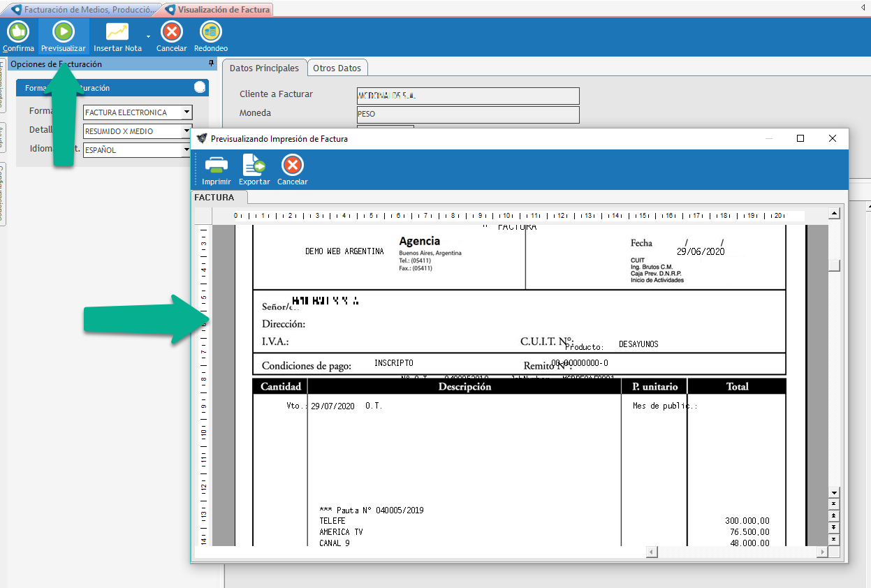Click the Previsualizar play icon
871x588 pixels.
pos(63,31)
